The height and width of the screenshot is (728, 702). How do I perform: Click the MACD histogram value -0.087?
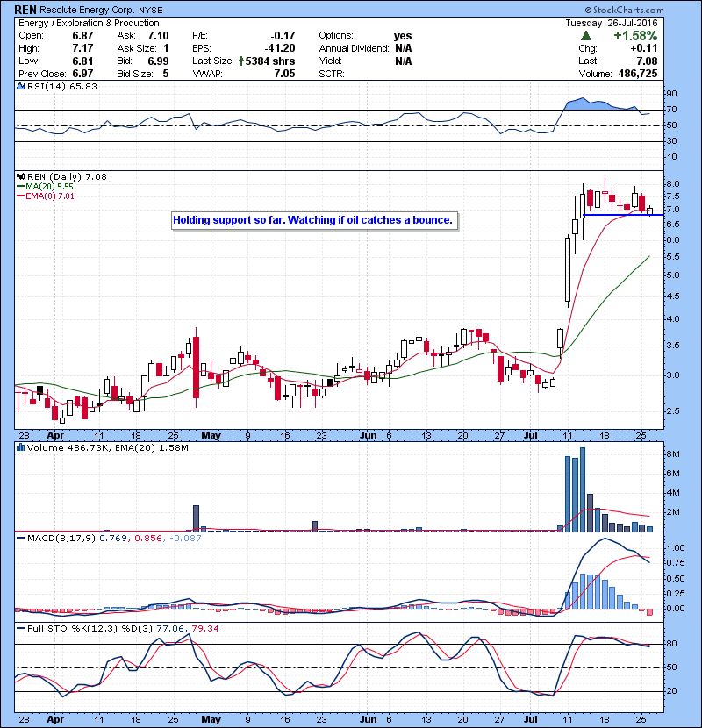[185, 538]
